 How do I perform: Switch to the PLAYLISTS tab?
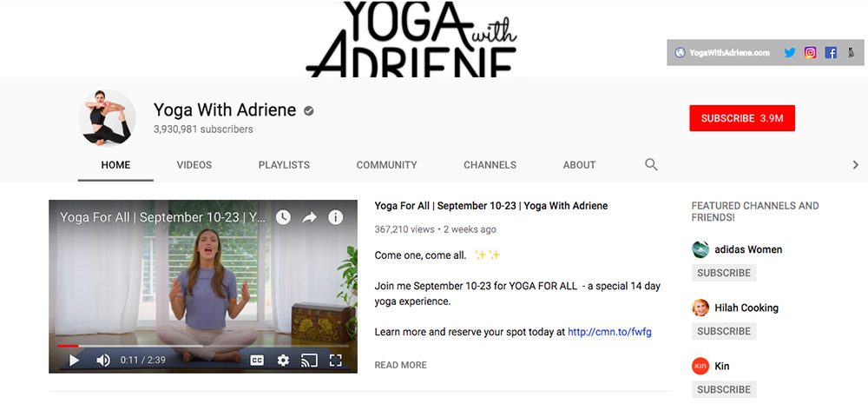(284, 164)
